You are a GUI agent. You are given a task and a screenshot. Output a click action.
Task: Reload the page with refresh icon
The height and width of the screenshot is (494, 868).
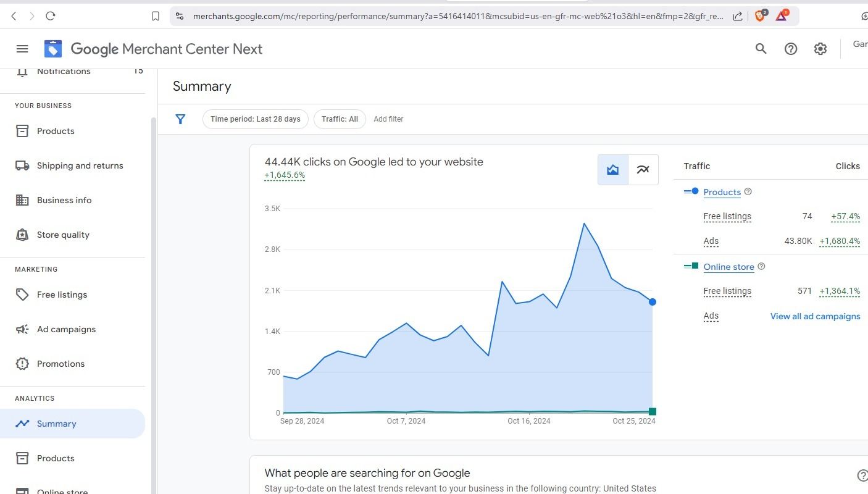pyautogui.click(x=51, y=16)
